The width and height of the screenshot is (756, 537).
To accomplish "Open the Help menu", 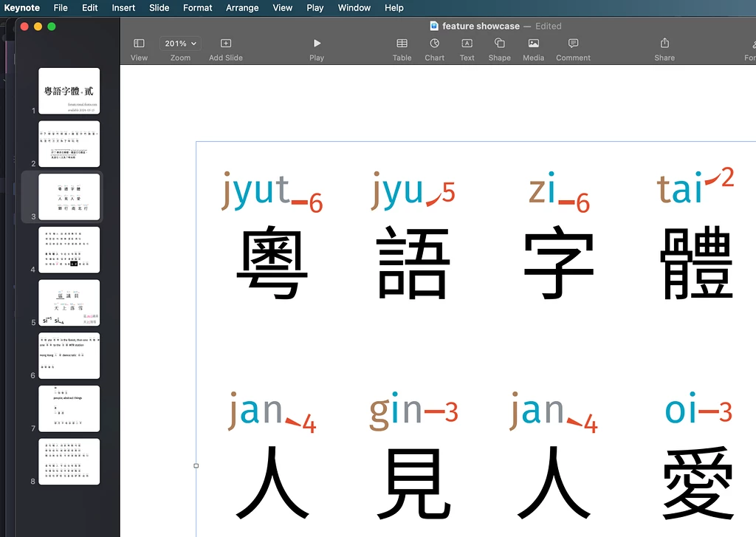I will [394, 7].
